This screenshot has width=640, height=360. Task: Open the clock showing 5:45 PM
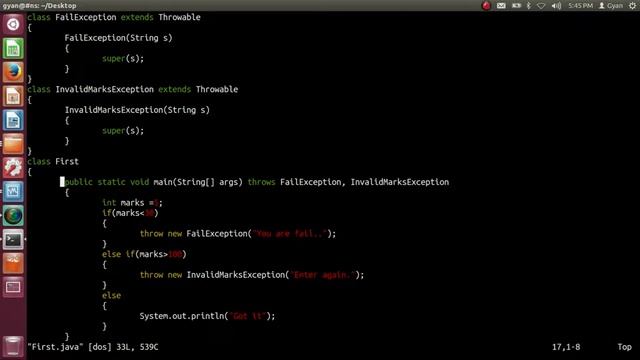point(580,6)
